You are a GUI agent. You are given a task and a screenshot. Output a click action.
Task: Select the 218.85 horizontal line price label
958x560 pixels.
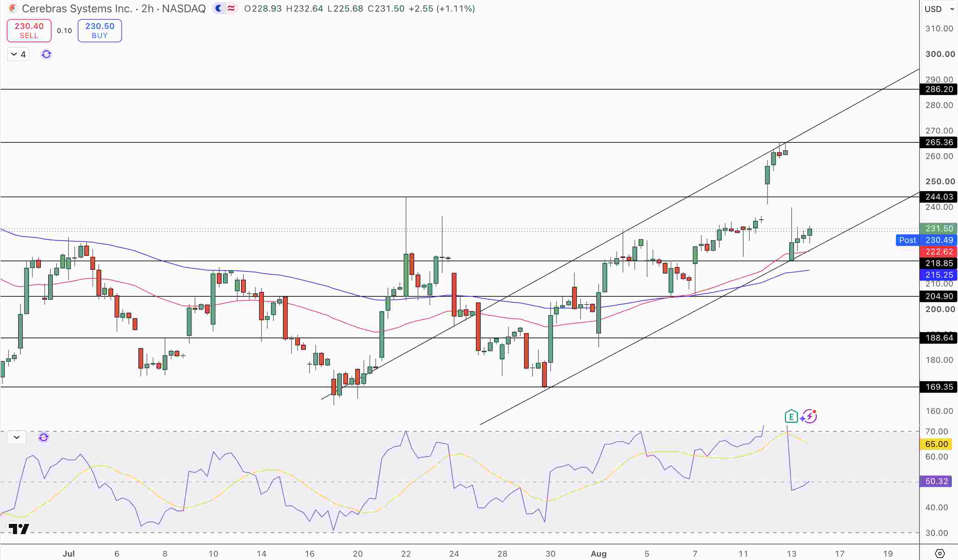coord(939,263)
